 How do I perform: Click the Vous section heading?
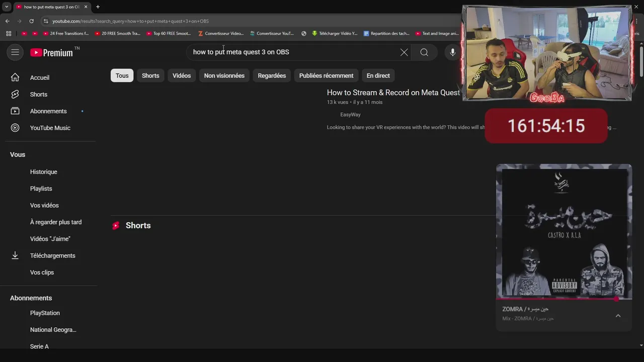pyautogui.click(x=18, y=155)
